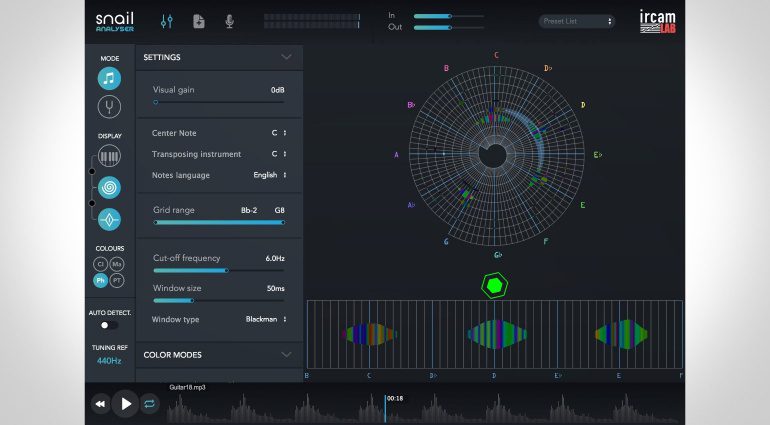The height and width of the screenshot is (425, 770).
Task: Collapse the Settings section header
Action: pos(286,57)
